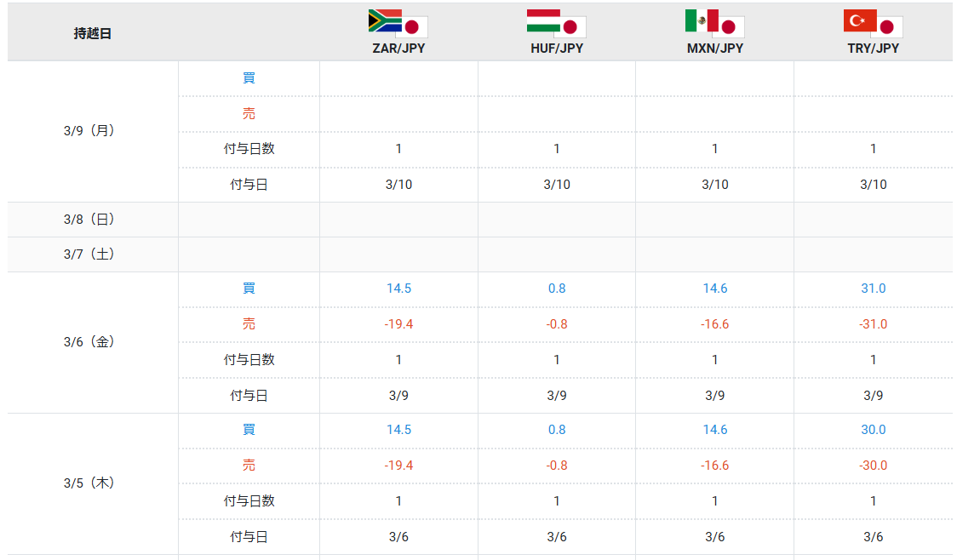Click TRY/JPY sell swap value -30.0

(x=873, y=466)
